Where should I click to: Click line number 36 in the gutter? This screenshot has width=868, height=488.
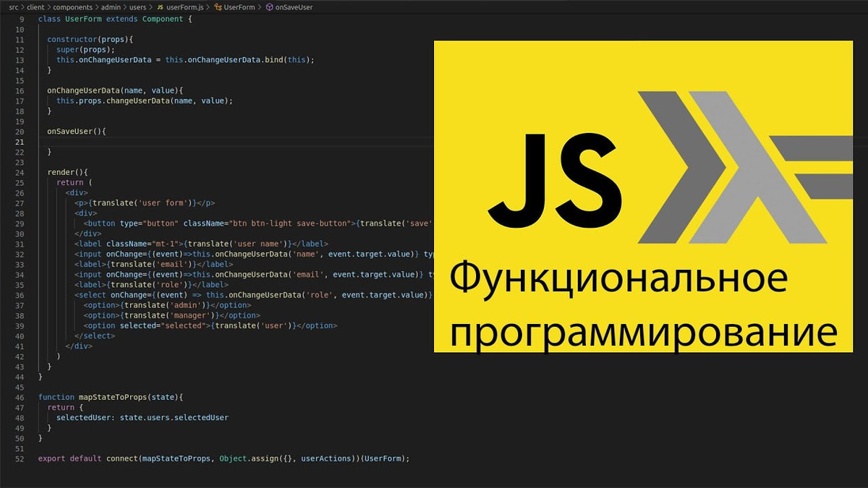pos(20,295)
